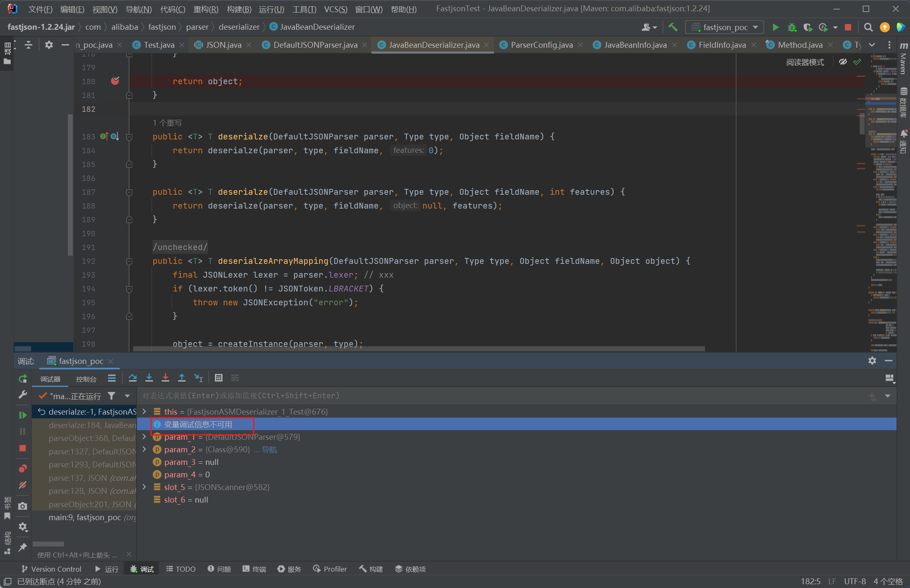Click the Evaluate Expression calculator icon

[218, 378]
